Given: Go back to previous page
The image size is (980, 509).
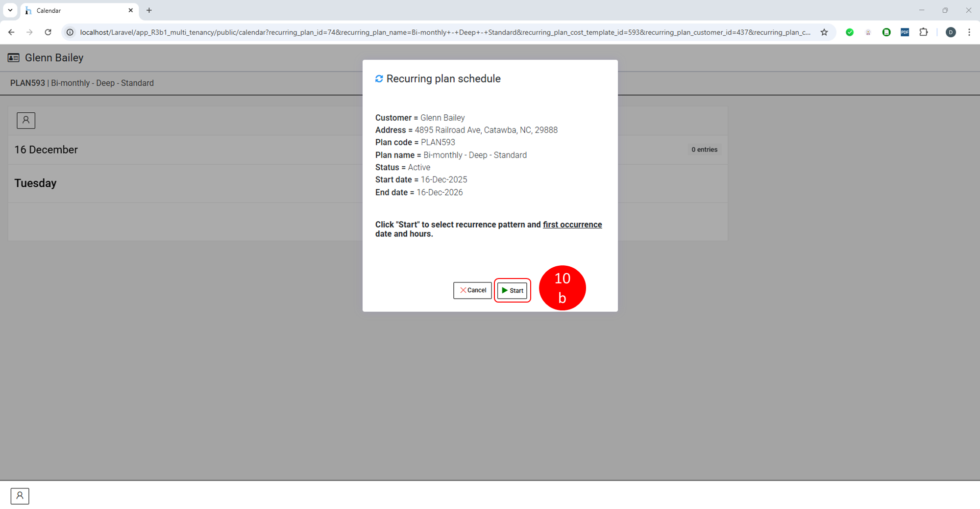Looking at the screenshot, I should point(11,32).
